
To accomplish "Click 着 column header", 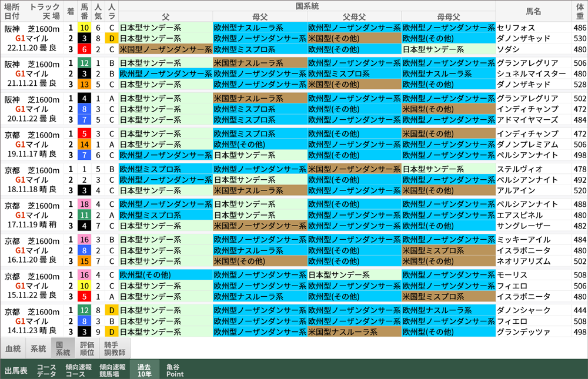I will pyautogui.click(x=71, y=11).
